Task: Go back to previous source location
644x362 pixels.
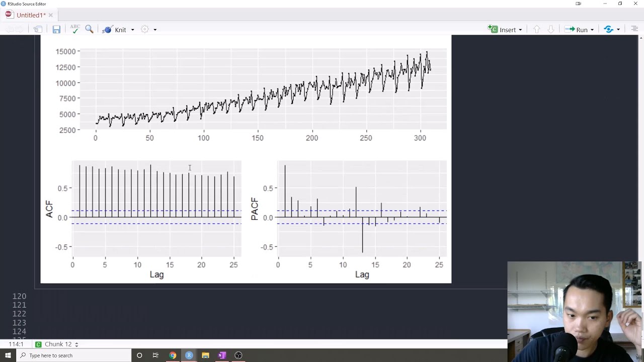Action: pos(9,30)
